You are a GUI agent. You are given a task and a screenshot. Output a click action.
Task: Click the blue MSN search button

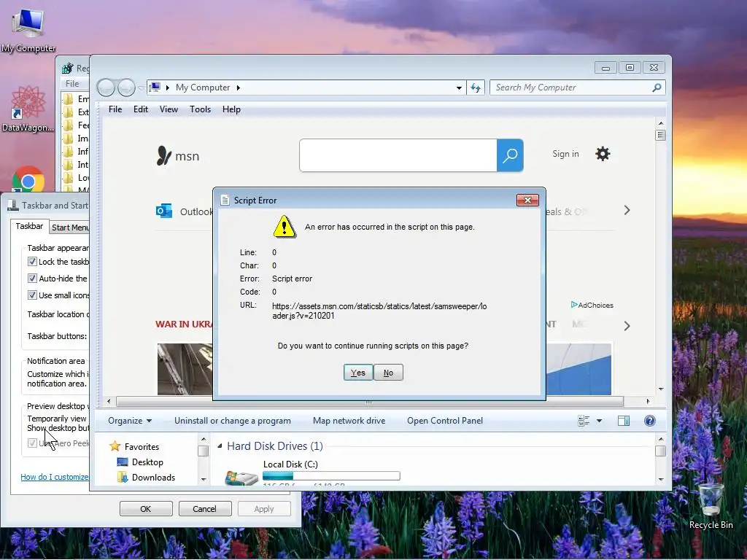[510, 155]
